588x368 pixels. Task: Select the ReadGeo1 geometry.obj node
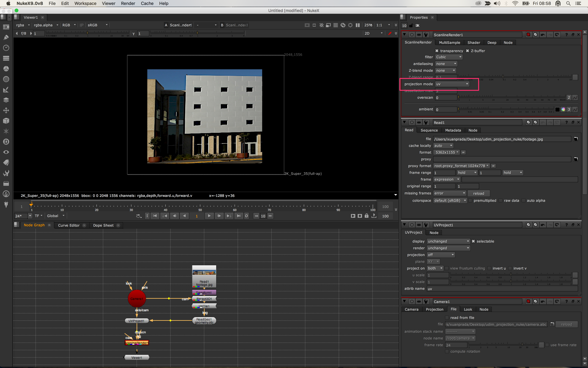coord(204,320)
